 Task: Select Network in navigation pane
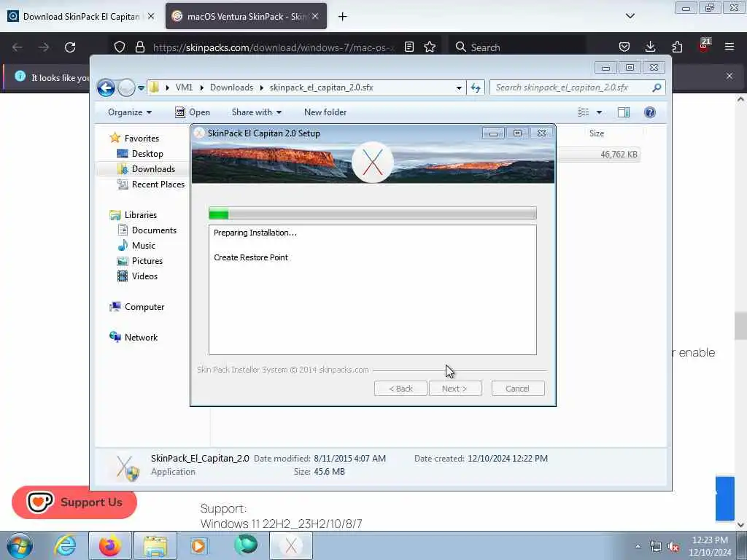pos(133,338)
